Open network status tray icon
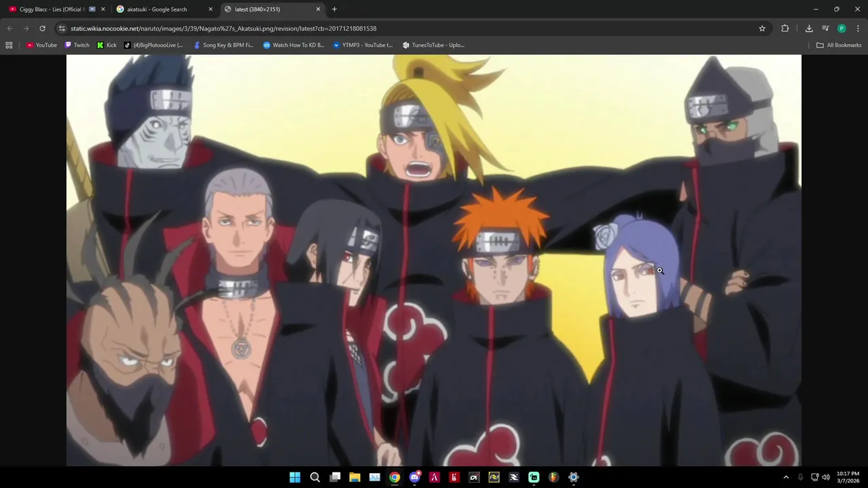 tap(814, 477)
